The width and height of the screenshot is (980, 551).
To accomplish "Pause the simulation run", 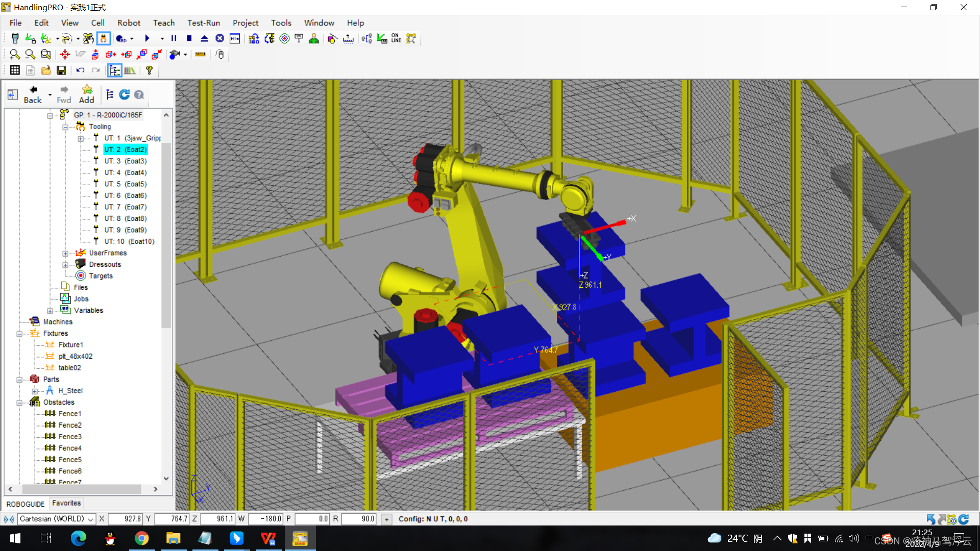I will coord(174,39).
